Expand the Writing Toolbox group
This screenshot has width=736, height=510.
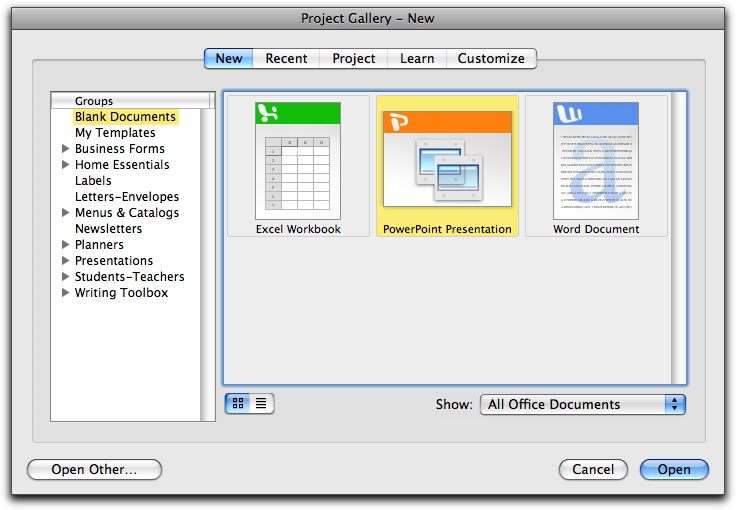click(66, 292)
